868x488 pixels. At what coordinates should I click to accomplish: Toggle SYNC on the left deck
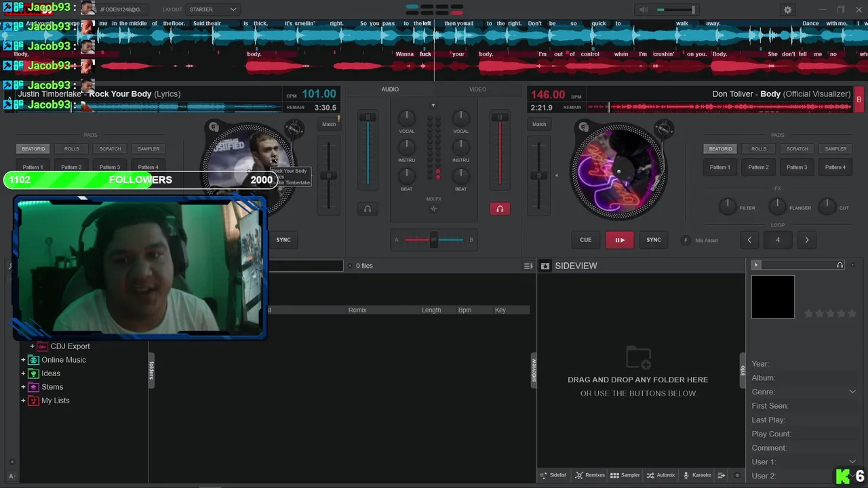click(x=283, y=240)
